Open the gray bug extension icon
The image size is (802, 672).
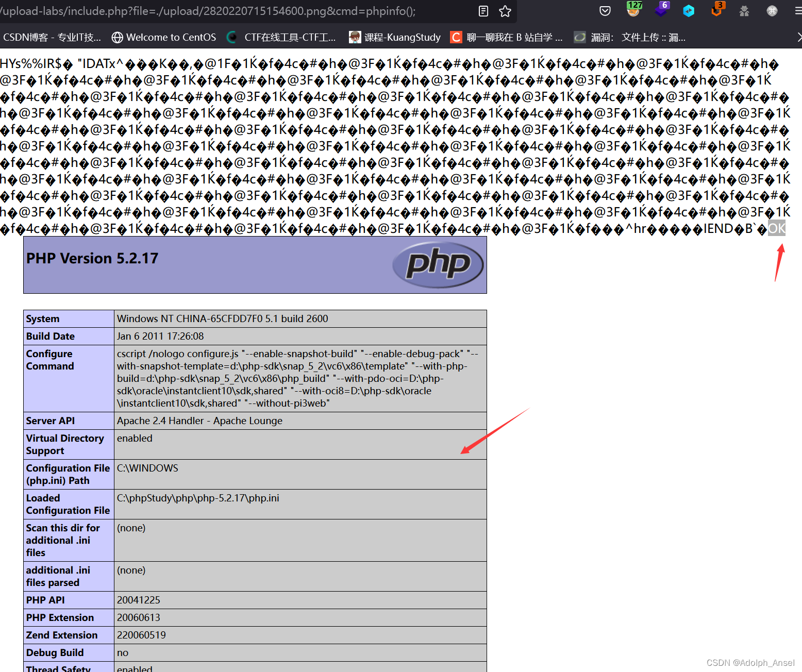click(x=744, y=11)
